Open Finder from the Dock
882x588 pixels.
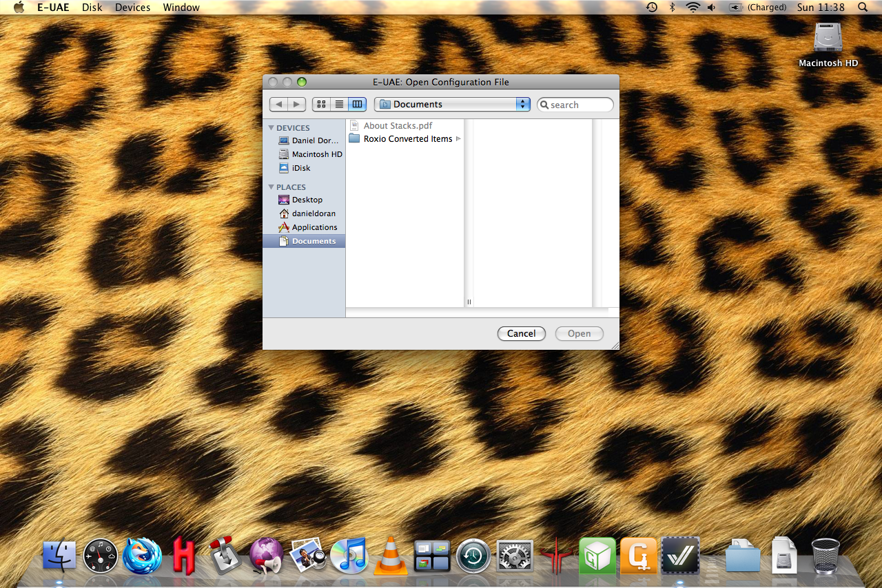click(59, 556)
